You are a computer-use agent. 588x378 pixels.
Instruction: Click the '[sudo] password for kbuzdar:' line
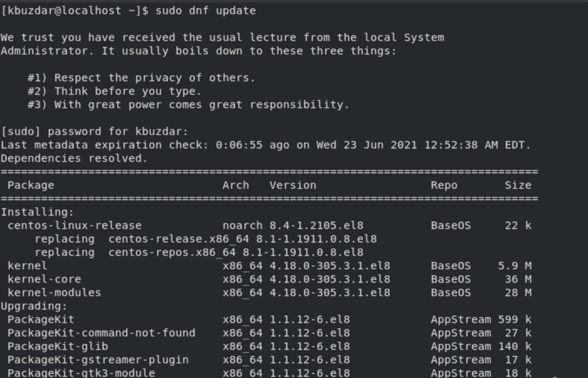(x=95, y=131)
